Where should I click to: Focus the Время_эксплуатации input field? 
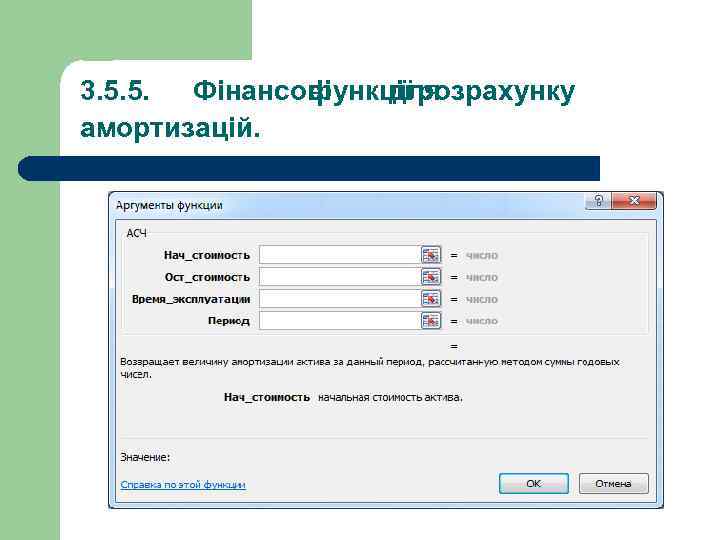(340, 299)
